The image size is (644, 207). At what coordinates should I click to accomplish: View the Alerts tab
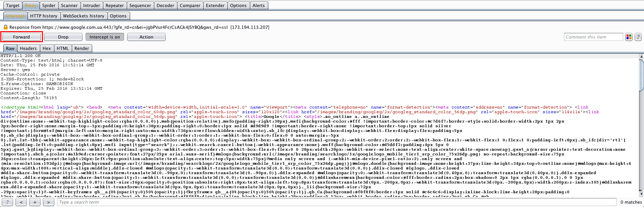[259, 5]
